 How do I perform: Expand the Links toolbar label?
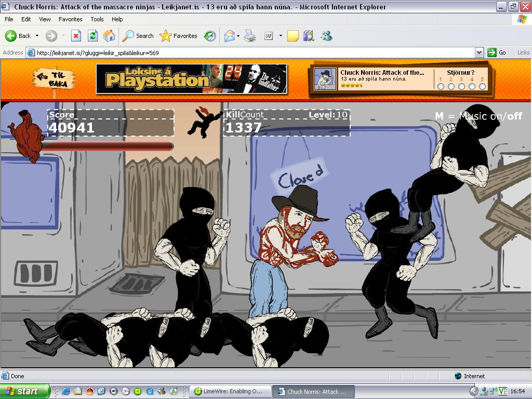pyautogui.click(x=523, y=52)
